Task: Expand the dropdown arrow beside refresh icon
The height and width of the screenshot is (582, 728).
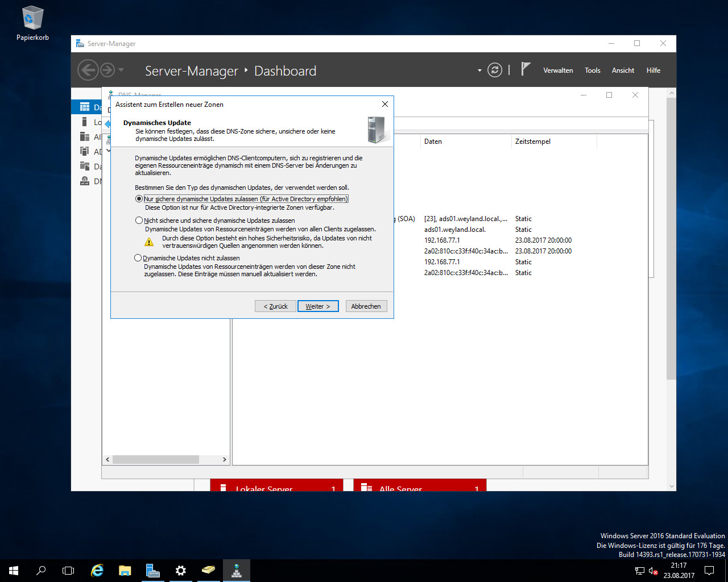Action: pyautogui.click(x=479, y=70)
